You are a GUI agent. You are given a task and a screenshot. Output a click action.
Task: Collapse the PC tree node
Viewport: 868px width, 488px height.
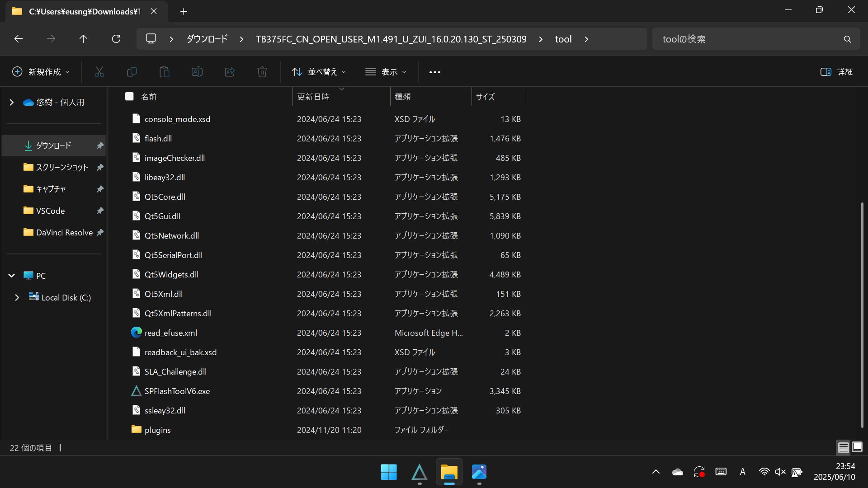coord(11,275)
